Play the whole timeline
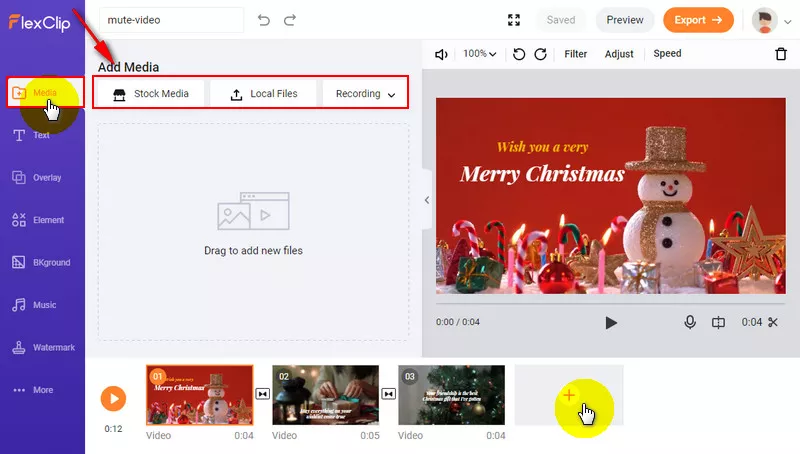Image resolution: width=800 pixels, height=454 pixels. (x=113, y=398)
